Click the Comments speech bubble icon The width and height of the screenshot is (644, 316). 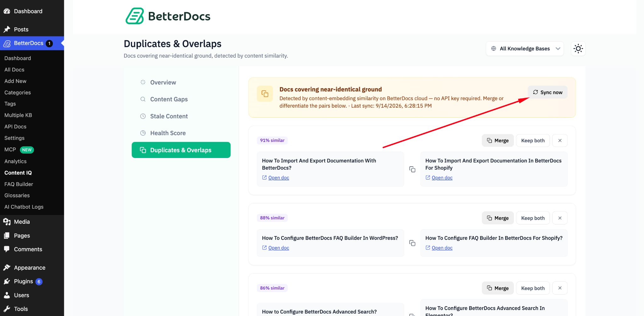click(7, 249)
